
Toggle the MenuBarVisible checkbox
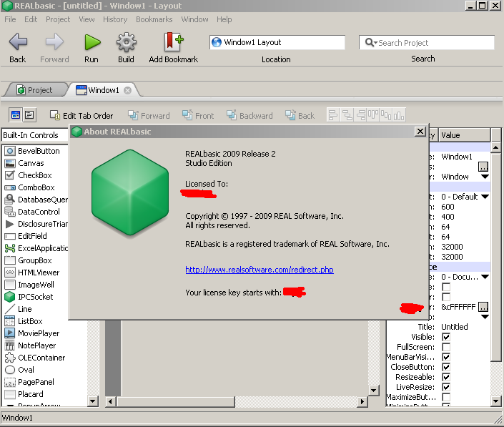(x=446, y=357)
